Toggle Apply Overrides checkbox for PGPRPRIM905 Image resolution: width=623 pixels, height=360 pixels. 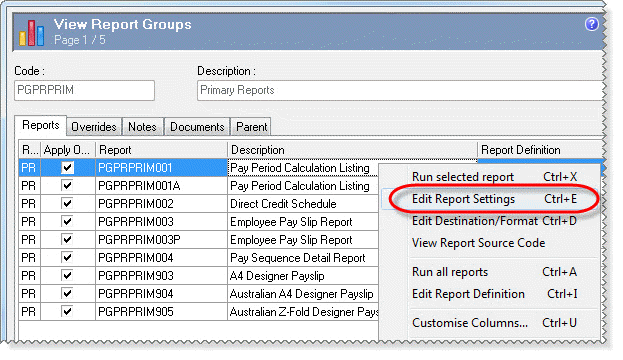point(68,312)
